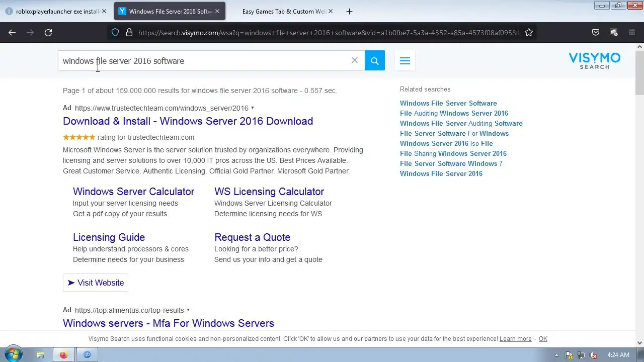Click the browser back arrow

pos(12,32)
